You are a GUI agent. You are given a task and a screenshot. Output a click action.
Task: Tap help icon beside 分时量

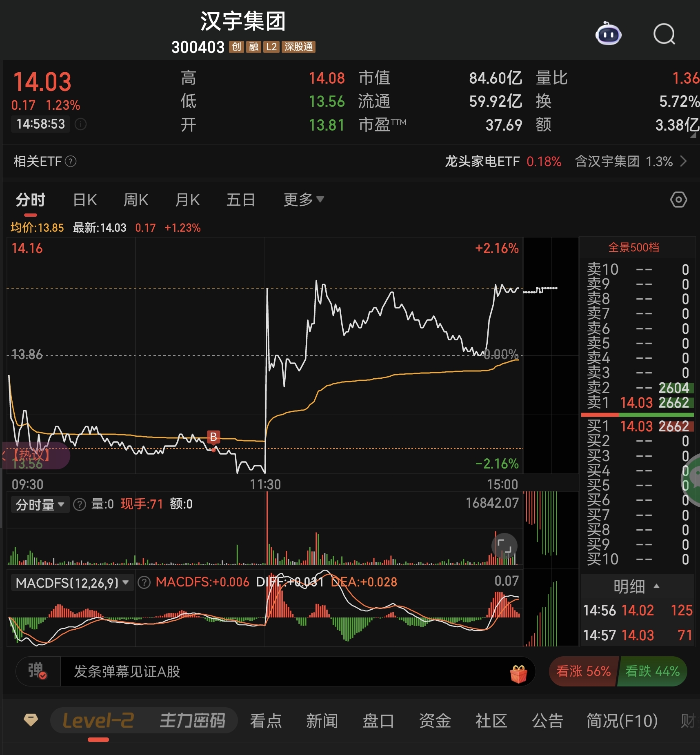[79, 504]
